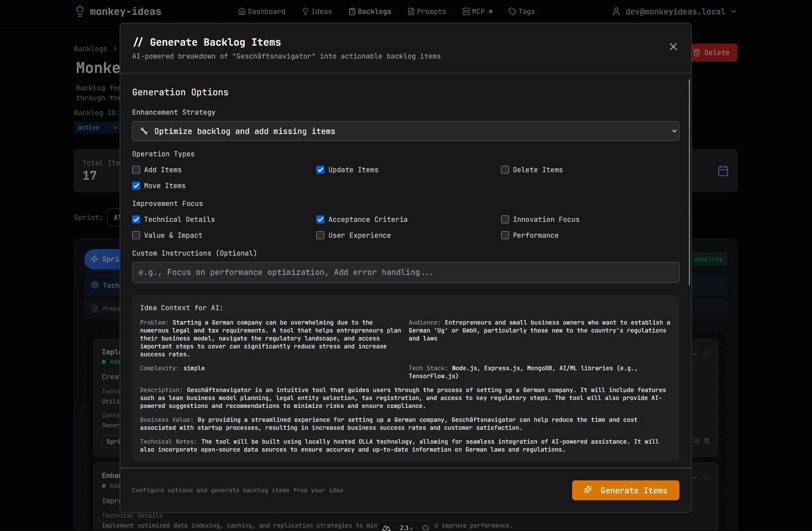Screen dimensions: 812x531
Task: Uncheck the Move Items checkbox
Action: [136, 186]
